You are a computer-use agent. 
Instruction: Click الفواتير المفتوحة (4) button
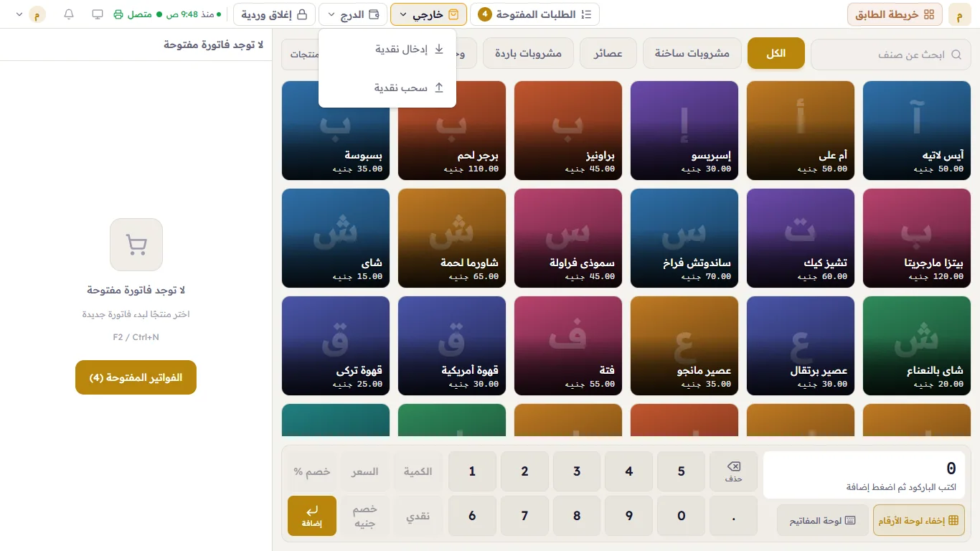point(136,377)
